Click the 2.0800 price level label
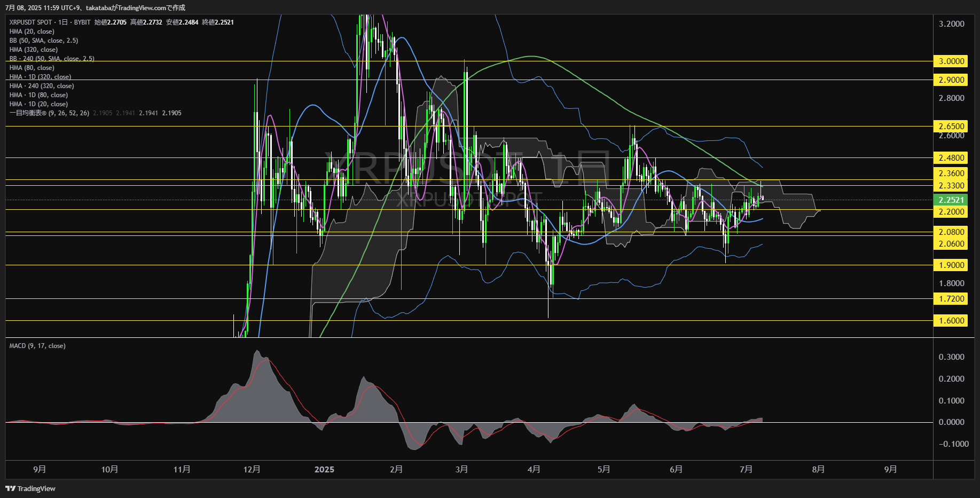Screen dimensions: 980x498 pyautogui.click(x=951, y=232)
